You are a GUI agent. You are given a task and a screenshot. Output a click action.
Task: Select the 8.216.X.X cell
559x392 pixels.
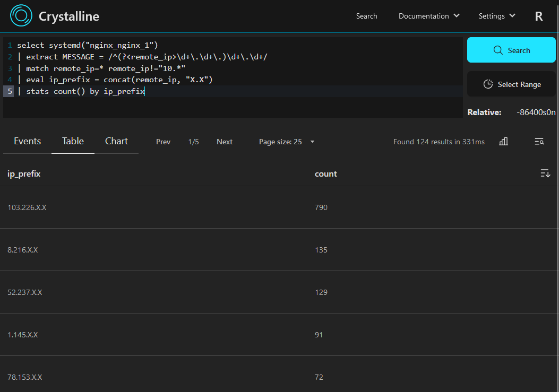[x=22, y=250]
